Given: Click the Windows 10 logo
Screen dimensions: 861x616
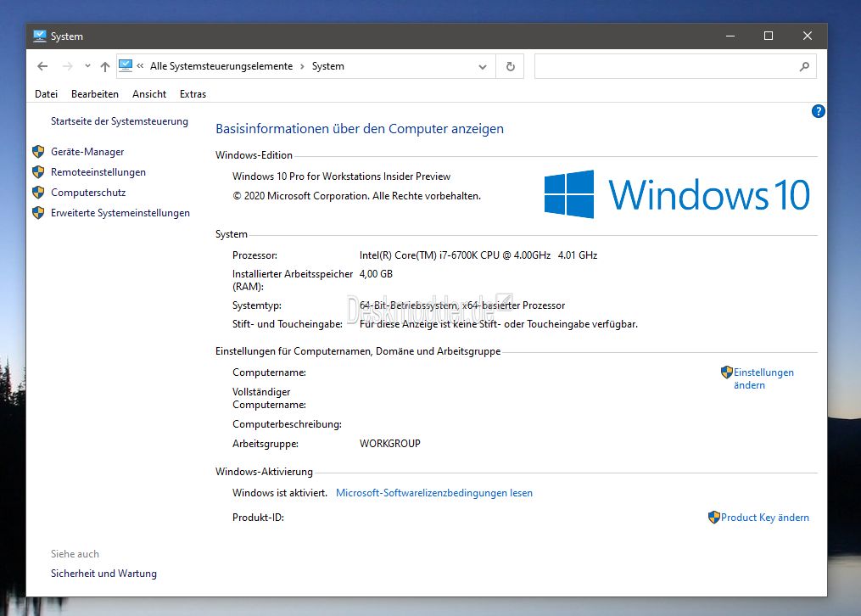Looking at the screenshot, I should coord(677,194).
